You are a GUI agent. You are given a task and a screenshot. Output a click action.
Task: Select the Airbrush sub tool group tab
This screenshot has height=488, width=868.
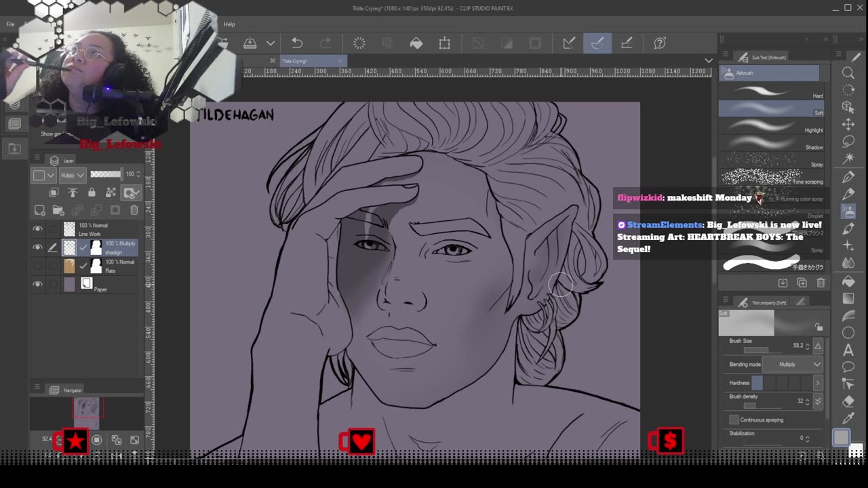click(769, 73)
